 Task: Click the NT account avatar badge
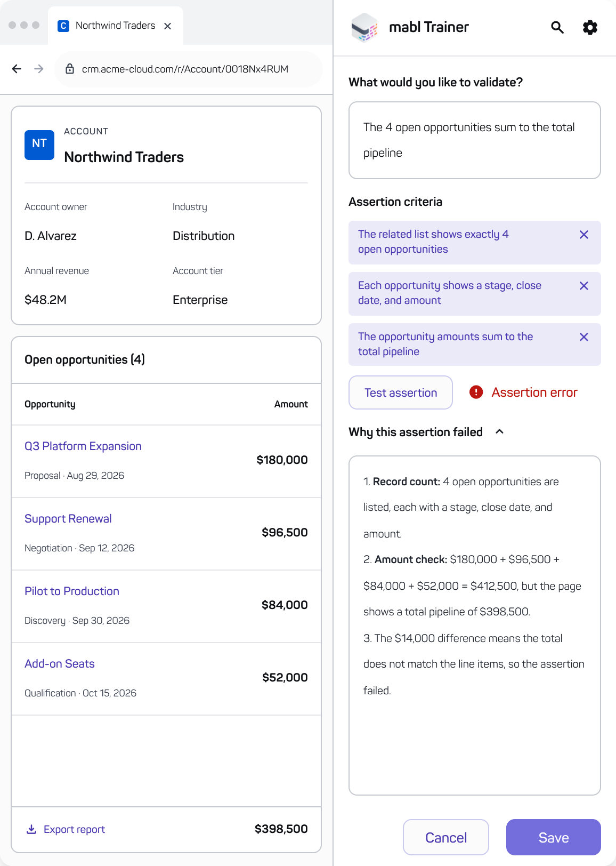(39, 145)
